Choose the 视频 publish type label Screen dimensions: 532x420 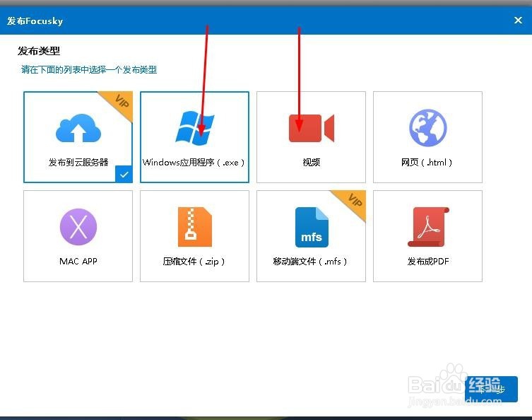pos(311,162)
